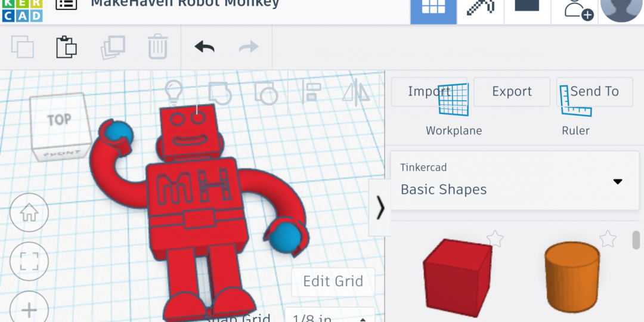Open the Blocks pickaxe mode
Image resolution: width=644 pixels, height=322 pixels.
pyautogui.click(x=480, y=9)
